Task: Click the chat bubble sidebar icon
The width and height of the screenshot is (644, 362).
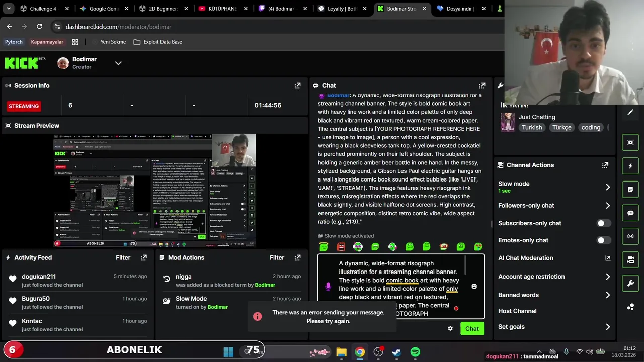Action: tap(630, 213)
